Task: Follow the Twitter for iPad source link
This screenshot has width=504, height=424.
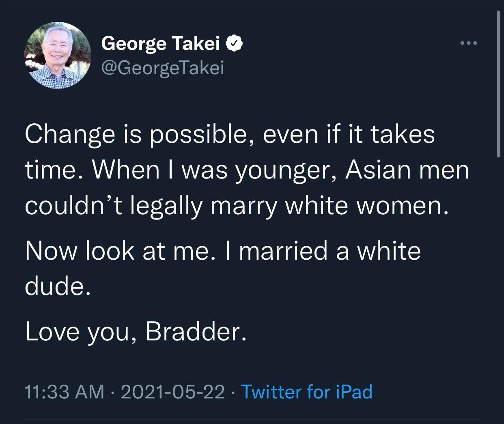Action: (x=306, y=392)
